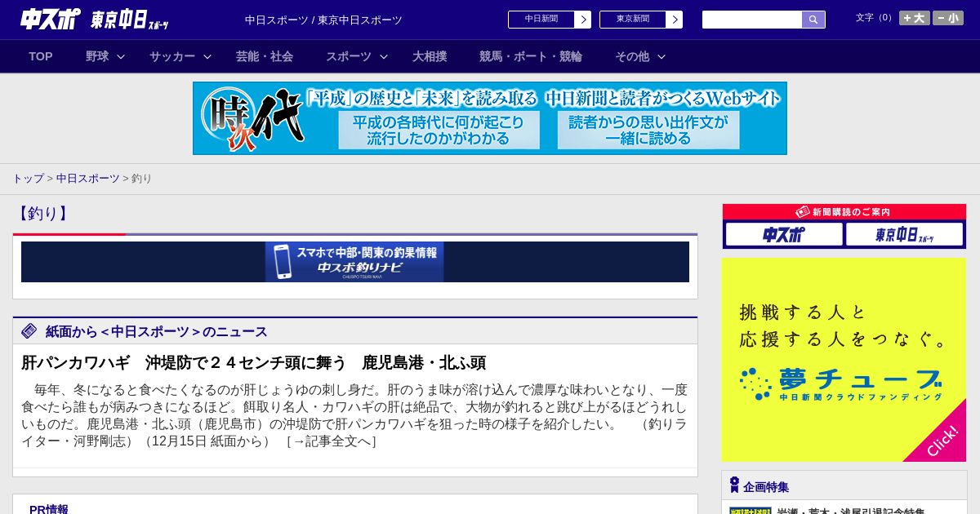
Task: Click 企画特集 section heading
Action: [x=766, y=487]
